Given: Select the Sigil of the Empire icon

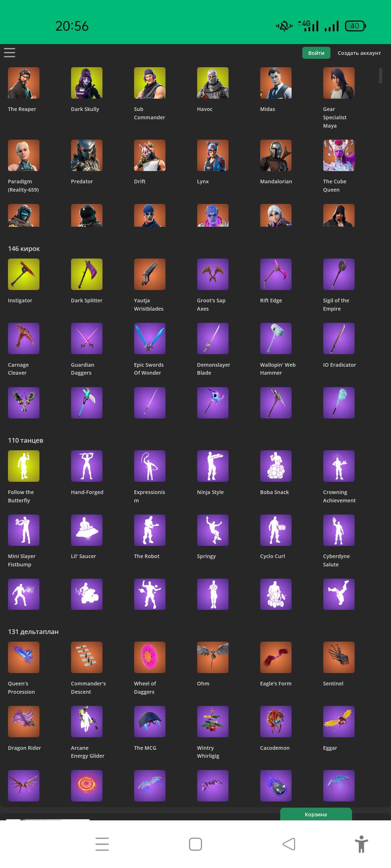Looking at the screenshot, I should click(339, 274).
